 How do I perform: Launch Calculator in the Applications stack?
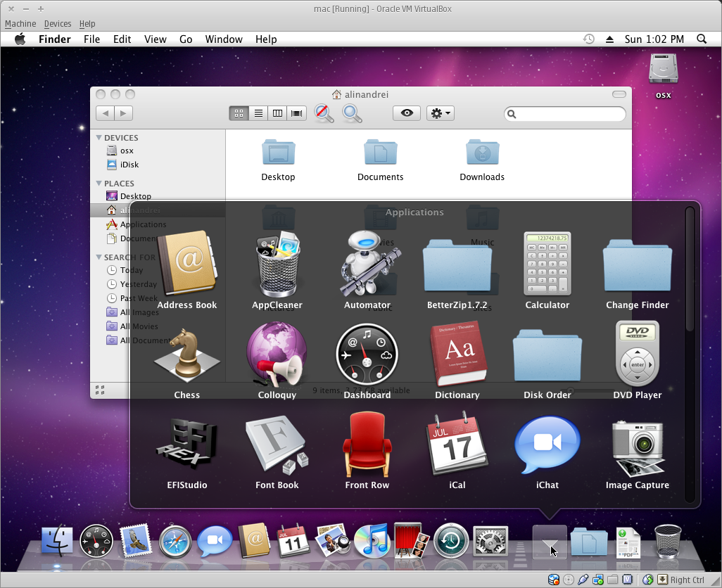[x=547, y=264]
